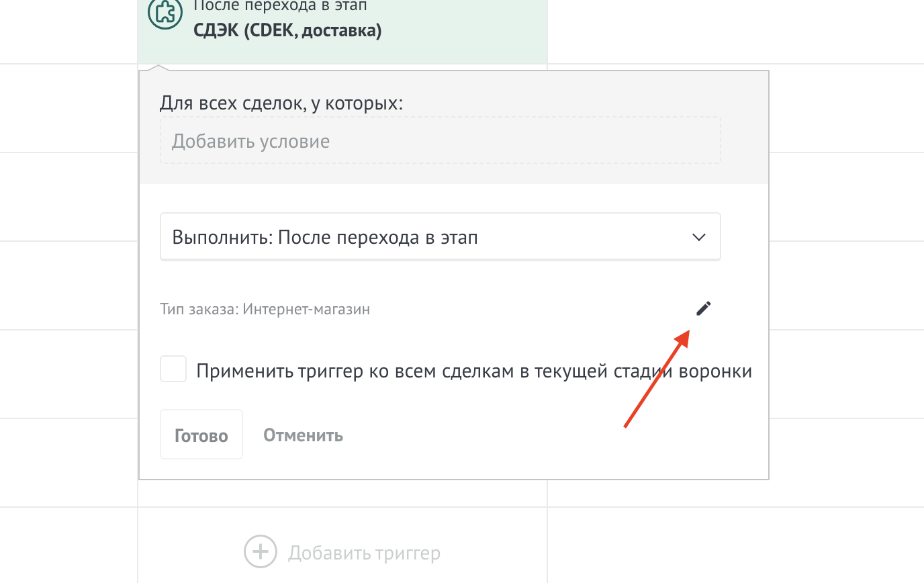Click the 'Добавить условие' field
The height and width of the screenshot is (583, 924).
click(440, 141)
